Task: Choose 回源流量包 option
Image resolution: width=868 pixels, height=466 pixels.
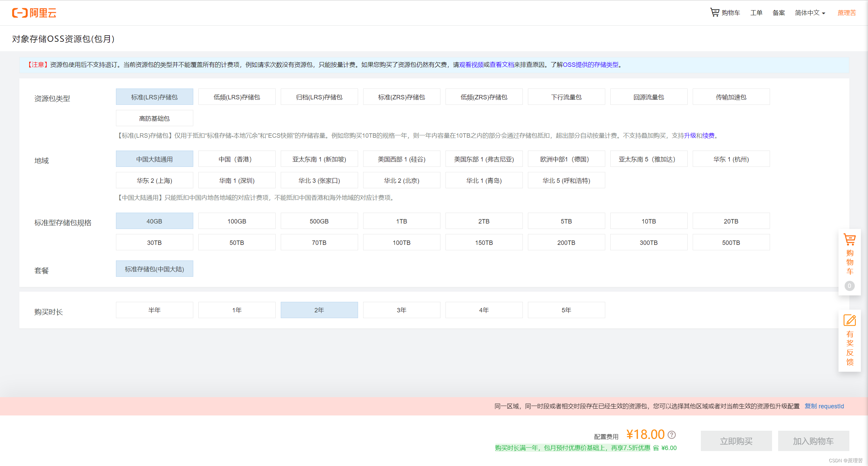Action: click(x=649, y=97)
